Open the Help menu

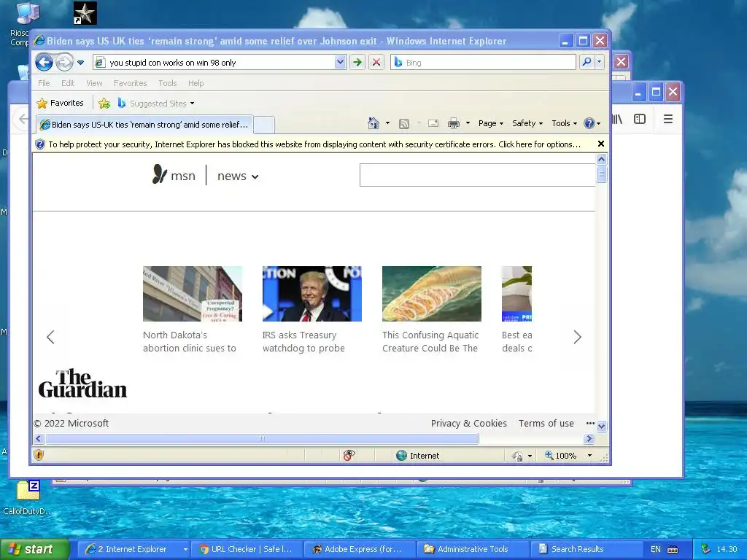pyautogui.click(x=196, y=83)
